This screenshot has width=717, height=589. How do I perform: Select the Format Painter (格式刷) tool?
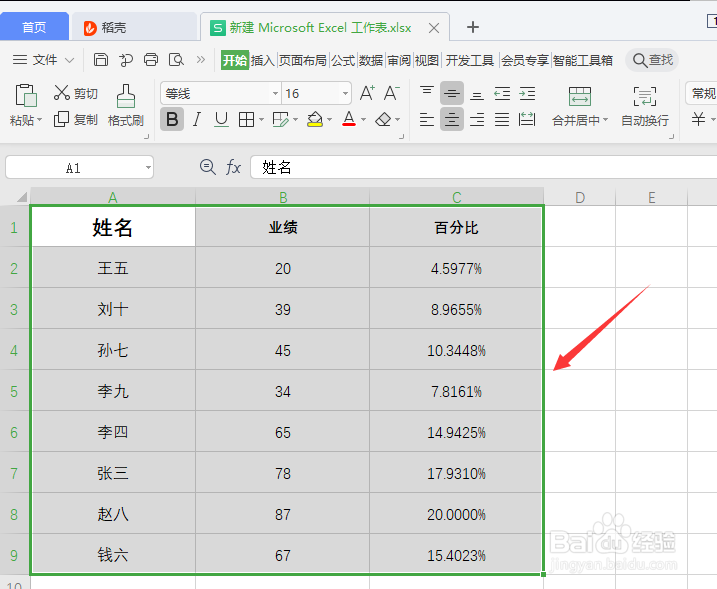(126, 106)
